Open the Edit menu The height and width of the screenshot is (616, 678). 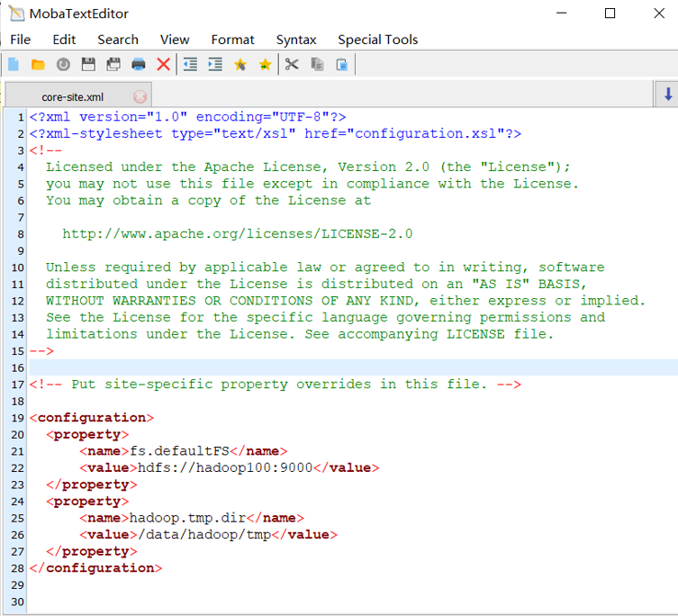click(64, 40)
